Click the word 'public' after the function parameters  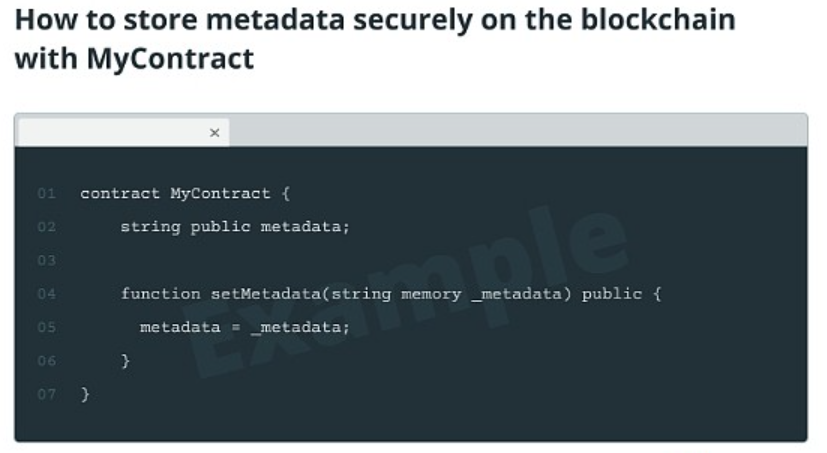[612, 294]
